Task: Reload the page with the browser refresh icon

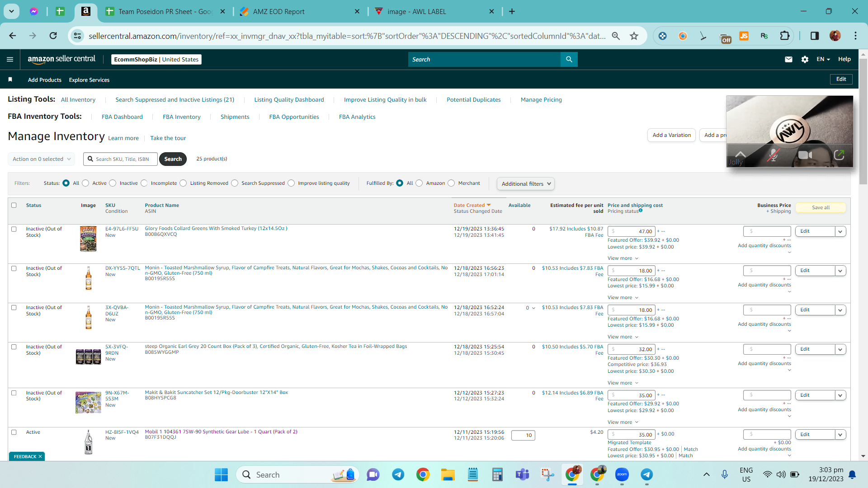Action: point(53,36)
